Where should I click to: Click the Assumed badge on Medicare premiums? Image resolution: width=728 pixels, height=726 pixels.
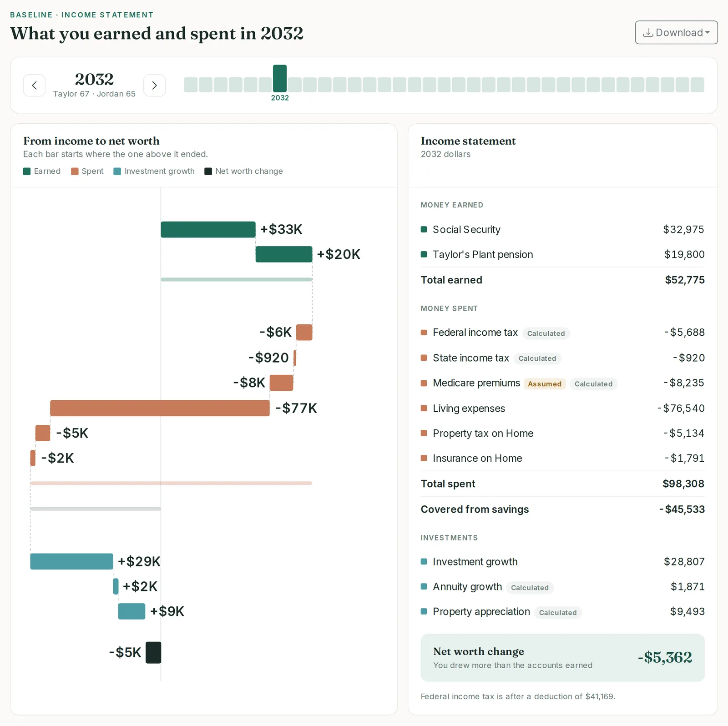(x=545, y=384)
